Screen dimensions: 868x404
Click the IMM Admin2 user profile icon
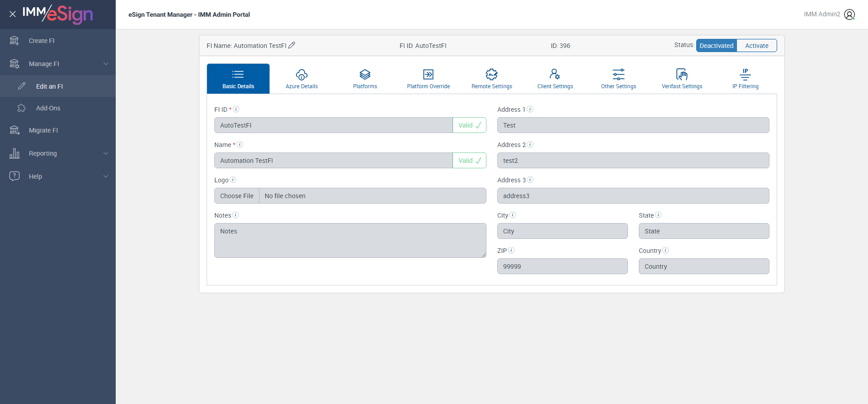click(x=849, y=14)
